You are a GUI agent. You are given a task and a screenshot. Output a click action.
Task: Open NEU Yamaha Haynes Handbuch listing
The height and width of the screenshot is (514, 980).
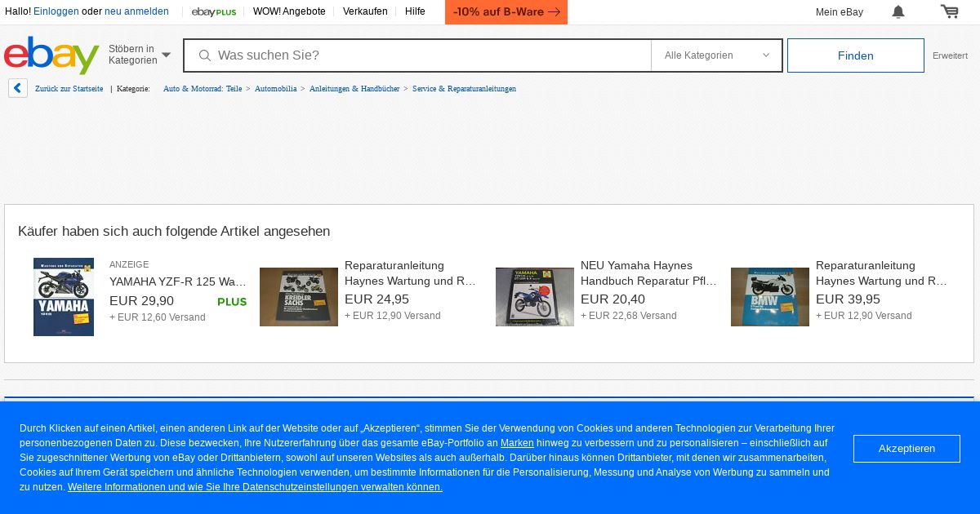648,273
